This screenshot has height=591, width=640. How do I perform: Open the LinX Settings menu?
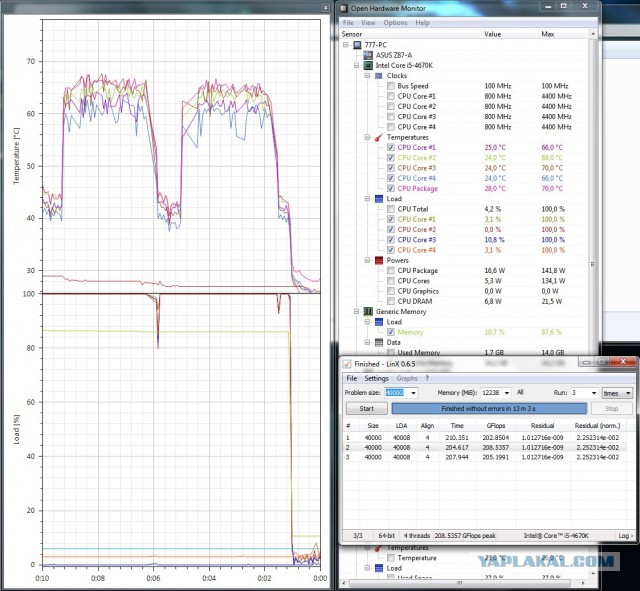(x=376, y=378)
